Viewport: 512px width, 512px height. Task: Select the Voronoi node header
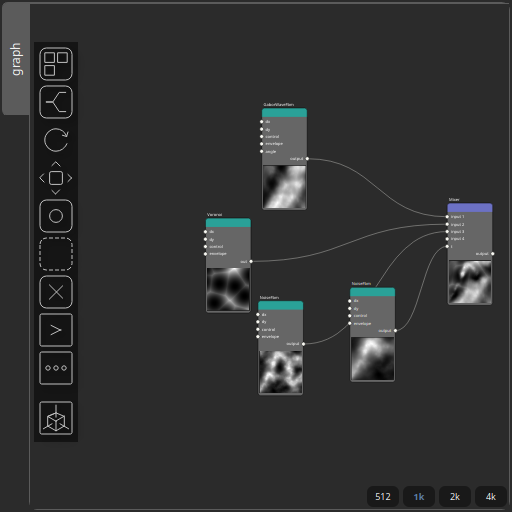(x=228, y=223)
